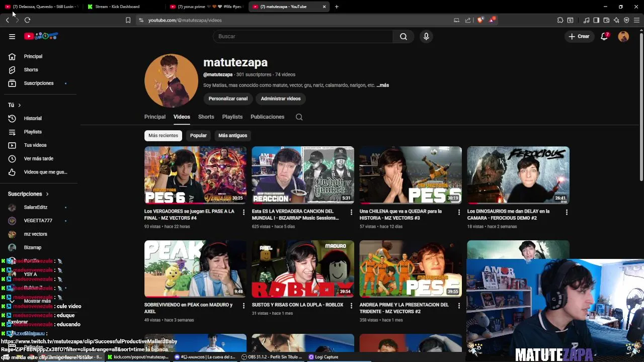Open Daddy Yankee REACCION thumbnail
Viewport: 644px width, 362px height.
coord(303,175)
